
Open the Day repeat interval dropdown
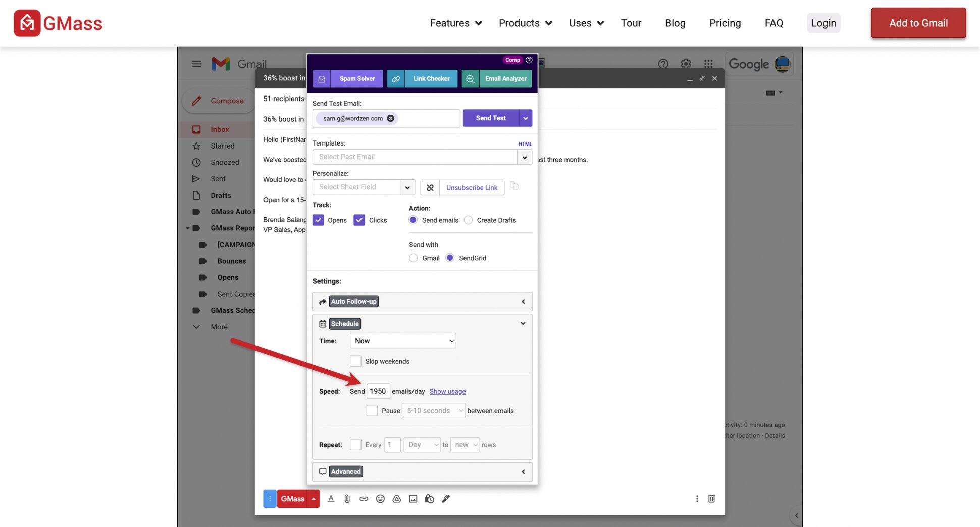point(422,445)
